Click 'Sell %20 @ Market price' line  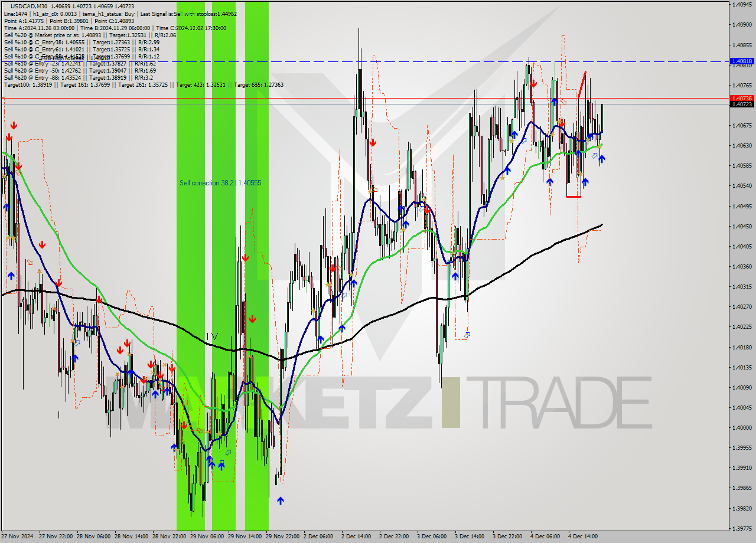pyautogui.click(x=90, y=35)
